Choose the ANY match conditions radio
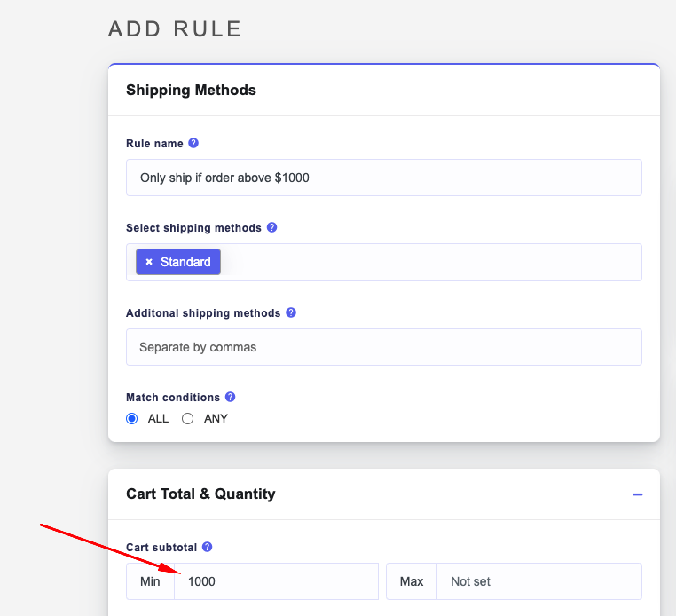This screenshot has width=676, height=616. (x=187, y=418)
